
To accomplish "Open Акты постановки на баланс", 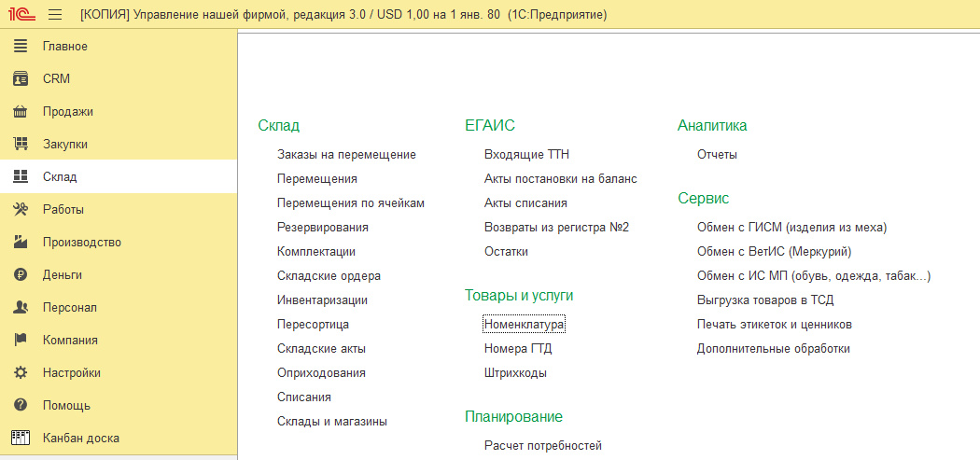I will point(561,179).
